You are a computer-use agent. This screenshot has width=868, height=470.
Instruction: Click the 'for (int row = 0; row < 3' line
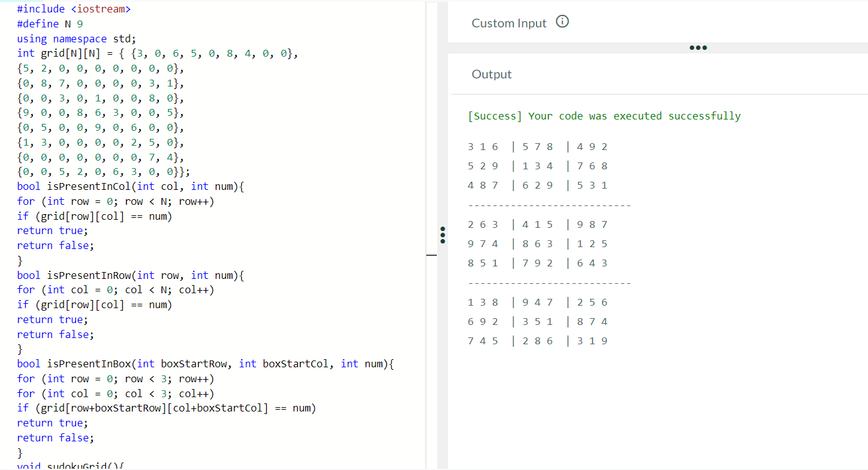[x=116, y=378]
